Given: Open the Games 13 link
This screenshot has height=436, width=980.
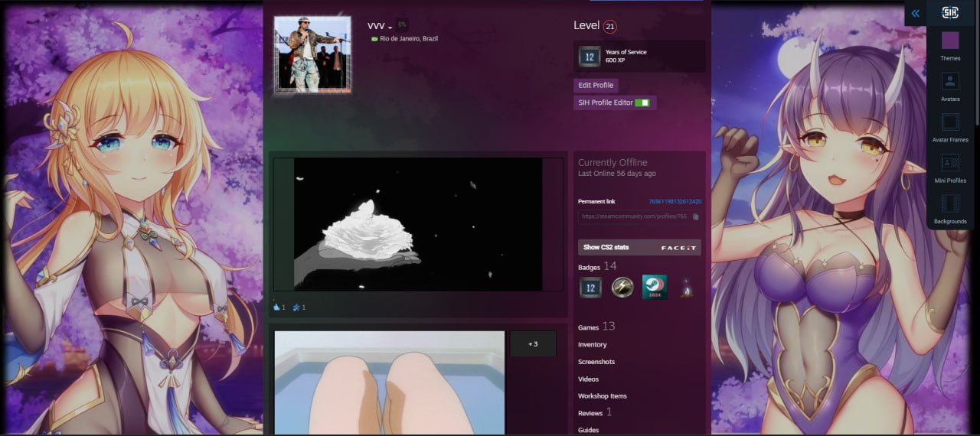Looking at the screenshot, I should tap(596, 327).
